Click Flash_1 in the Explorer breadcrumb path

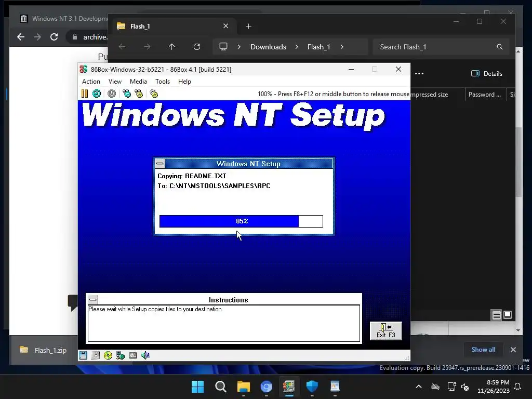pos(318,47)
